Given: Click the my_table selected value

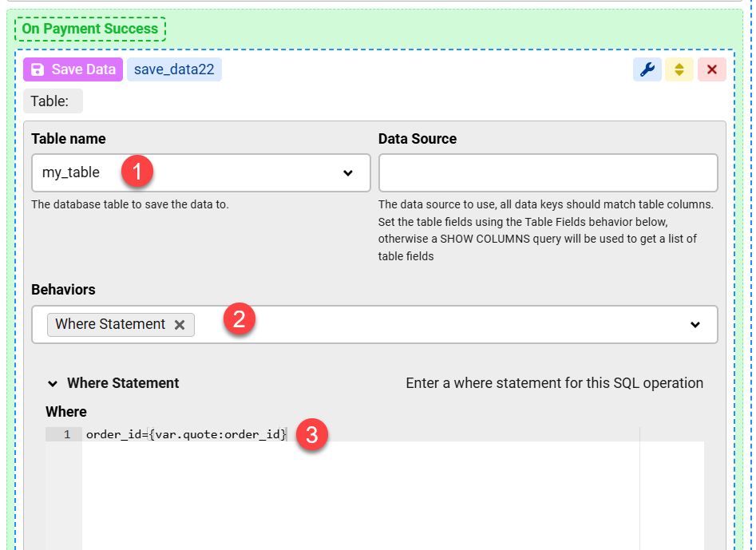Looking at the screenshot, I should (71, 173).
